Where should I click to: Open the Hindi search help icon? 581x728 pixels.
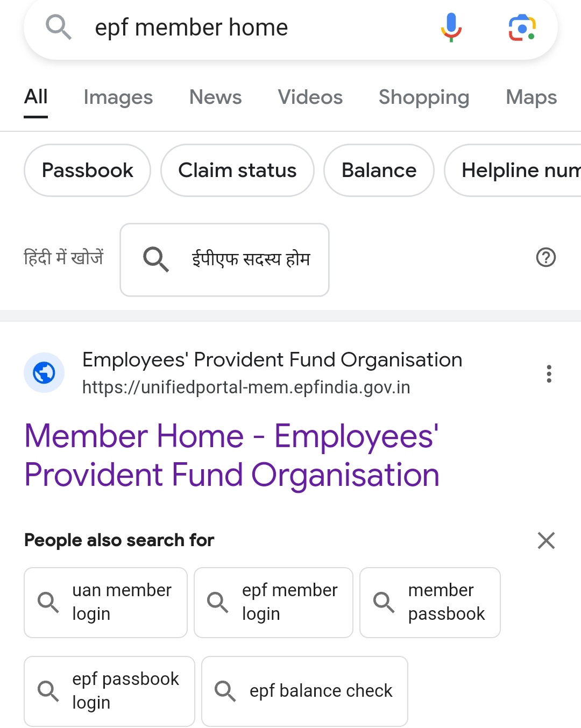(545, 258)
